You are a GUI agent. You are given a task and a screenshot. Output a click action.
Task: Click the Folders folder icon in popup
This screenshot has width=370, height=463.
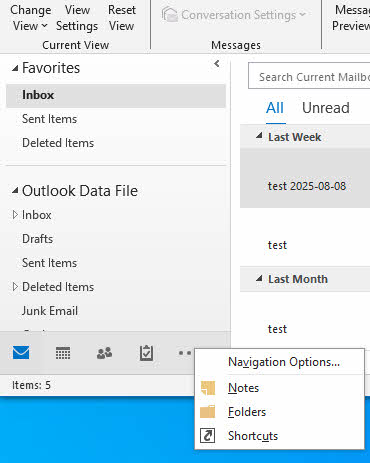pos(208,412)
